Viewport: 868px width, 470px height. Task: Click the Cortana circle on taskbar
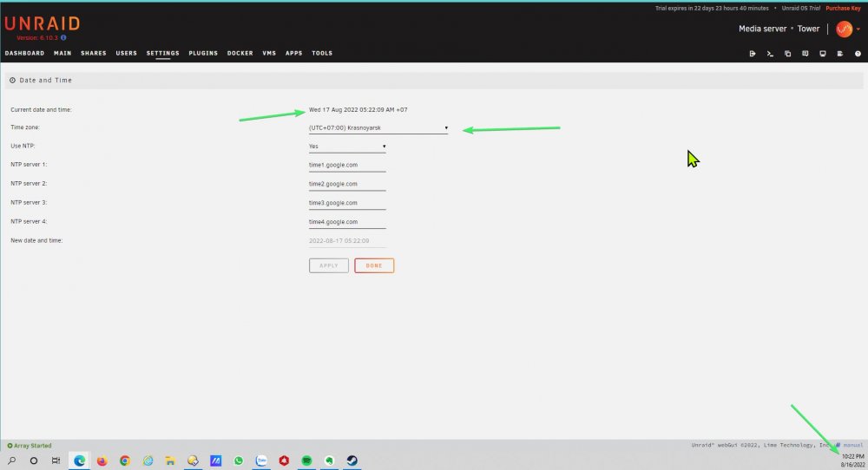[34, 460]
